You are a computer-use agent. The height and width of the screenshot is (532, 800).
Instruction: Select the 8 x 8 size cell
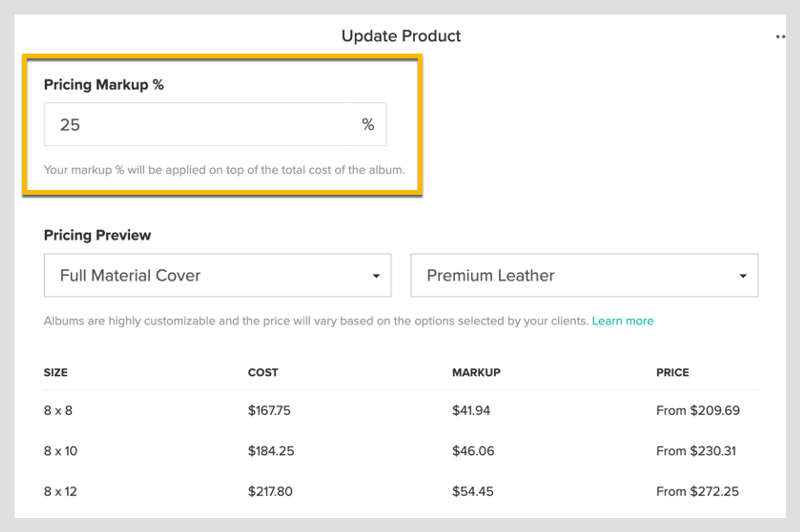(58, 410)
